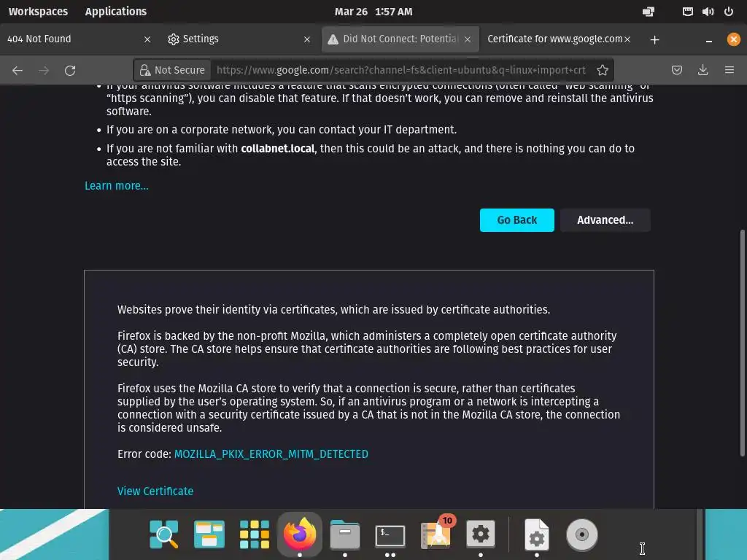747x560 pixels.
Task: Click the Firefox icon in dock
Action: (x=300, y=533)
